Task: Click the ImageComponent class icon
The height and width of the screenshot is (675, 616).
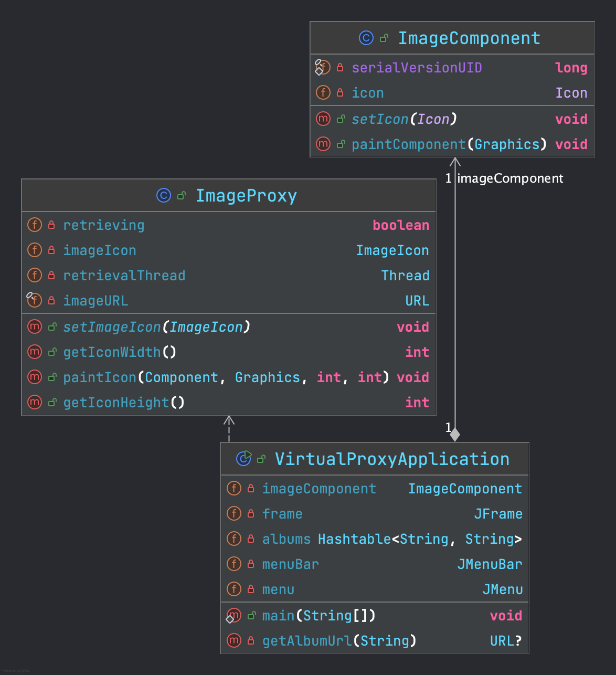Action: 366,37
